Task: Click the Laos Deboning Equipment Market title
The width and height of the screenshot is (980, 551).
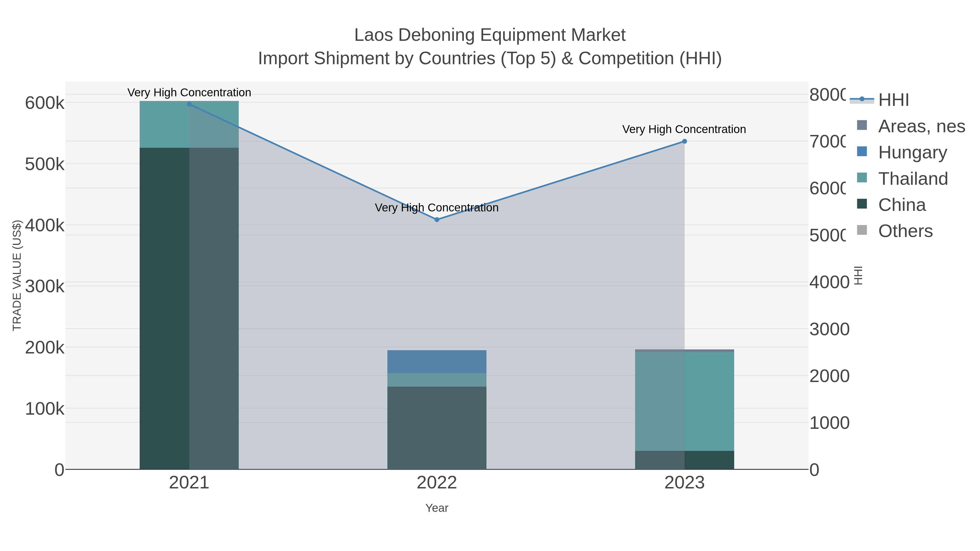Action: (490, 35)
